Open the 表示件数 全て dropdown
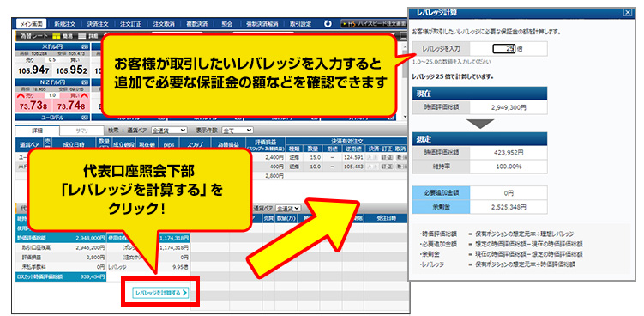 point(238,130)
